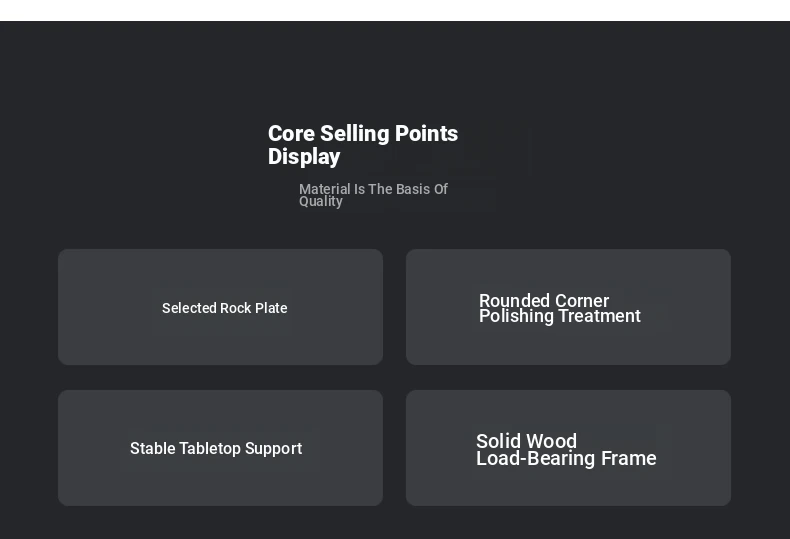Click the word 'Quality' in the subtitle
790x539 pixels.
321,201
